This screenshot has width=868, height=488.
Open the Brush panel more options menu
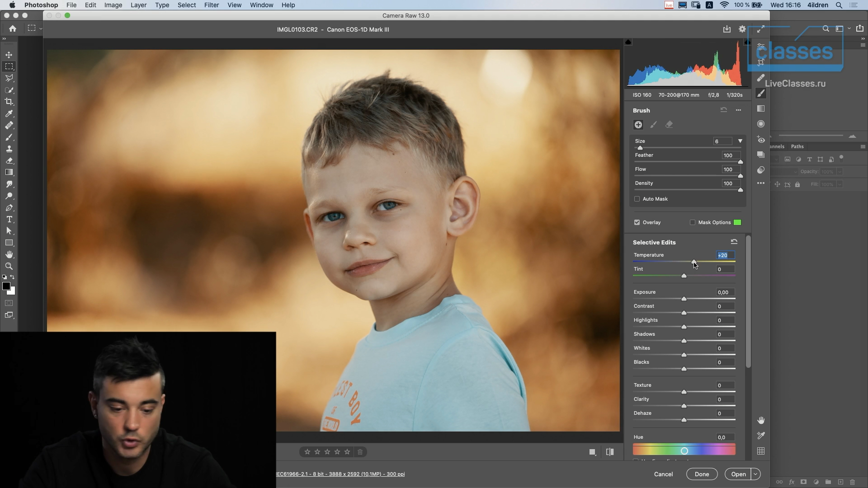738,110
